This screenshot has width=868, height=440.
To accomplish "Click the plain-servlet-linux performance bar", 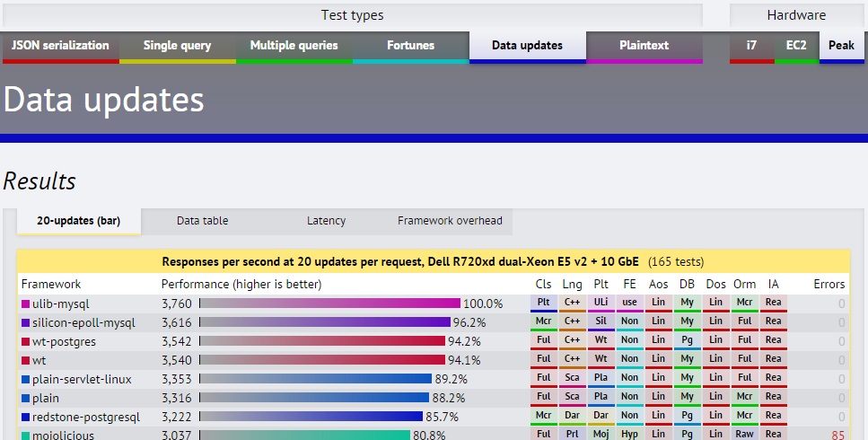I will pyautogui.click(x=316, y=379).
